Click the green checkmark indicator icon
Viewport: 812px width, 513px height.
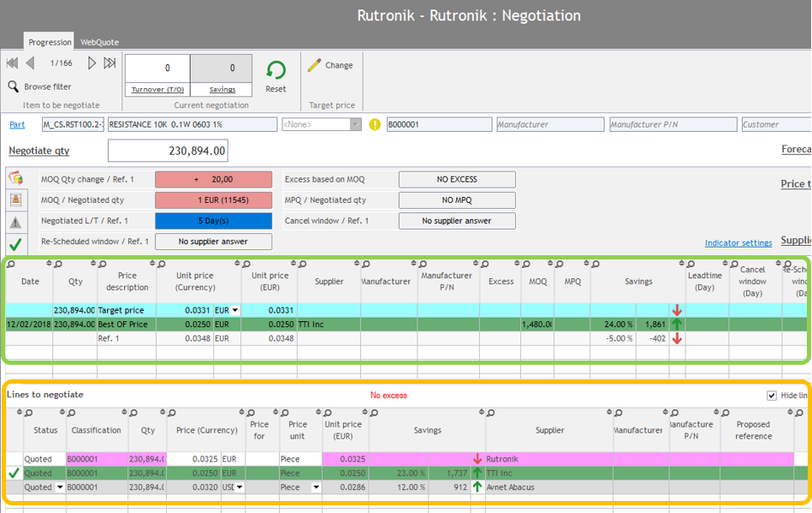15,244
